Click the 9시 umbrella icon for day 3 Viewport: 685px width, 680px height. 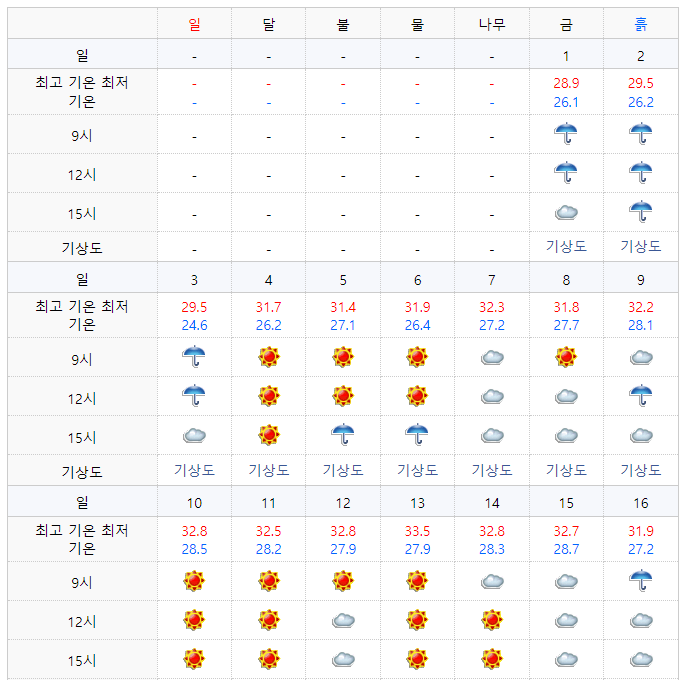(x=194, y=357)
